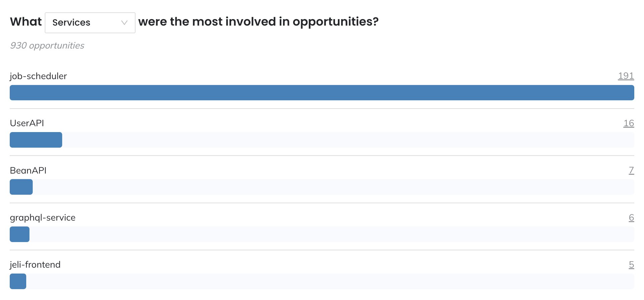This screenshot has width=644, height=300.
Task: Click the 6 count for graphql-service
Action: pos(631,218)
